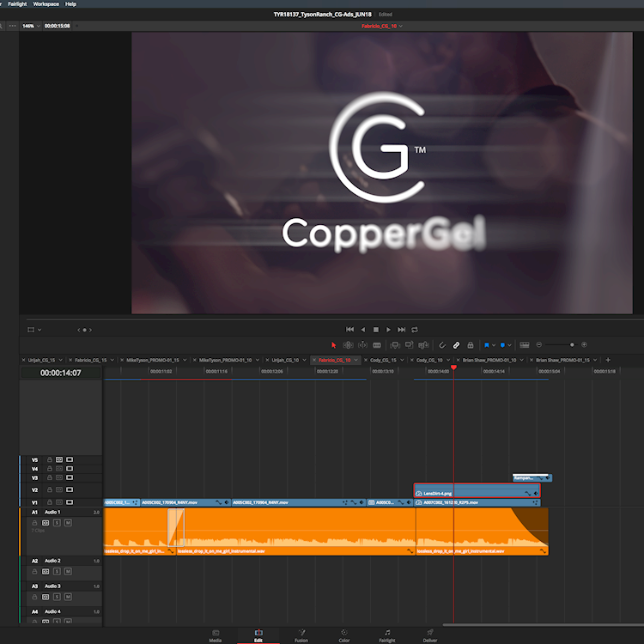The height and width of the screenshot is (644, 644).
Task: Mute the Audio 2 track
Action: point(68,571)
